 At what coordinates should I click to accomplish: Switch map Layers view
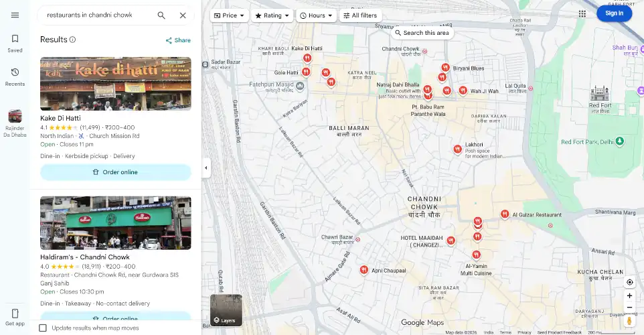pyautogui.click(x=226, y=310)
